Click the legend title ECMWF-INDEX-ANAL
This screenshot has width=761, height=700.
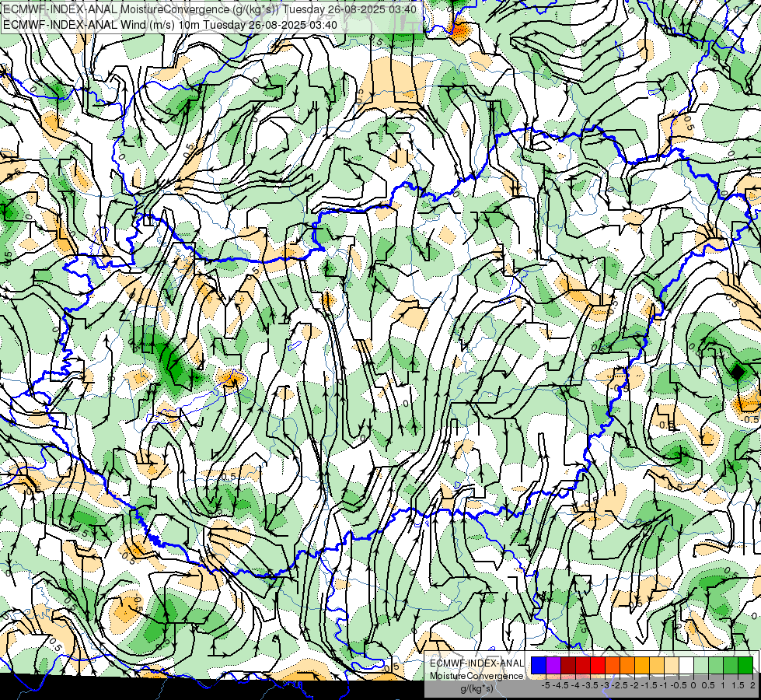coord(476,663)
